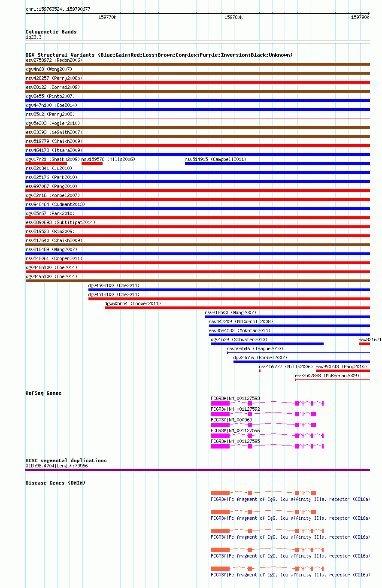This screenshot has height=588, width=382.
Task: Click variant label dgv448n100 (Coe2014)
Action: point(52,267)
